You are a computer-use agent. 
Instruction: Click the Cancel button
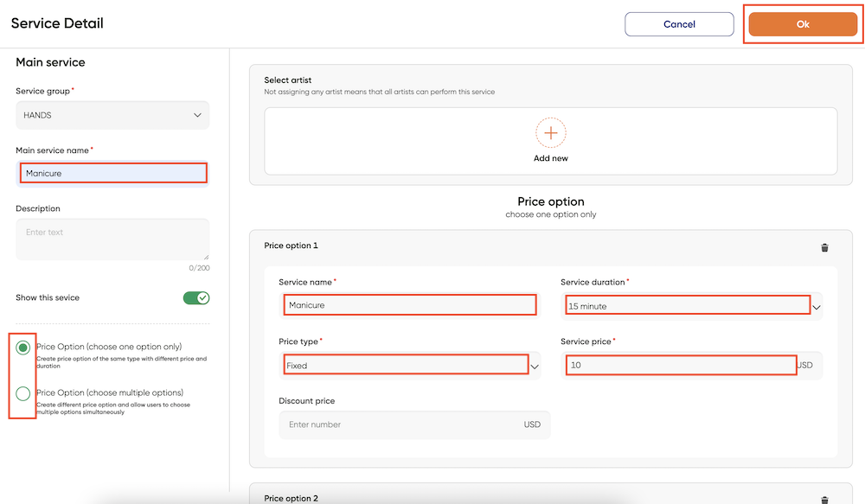679,24
